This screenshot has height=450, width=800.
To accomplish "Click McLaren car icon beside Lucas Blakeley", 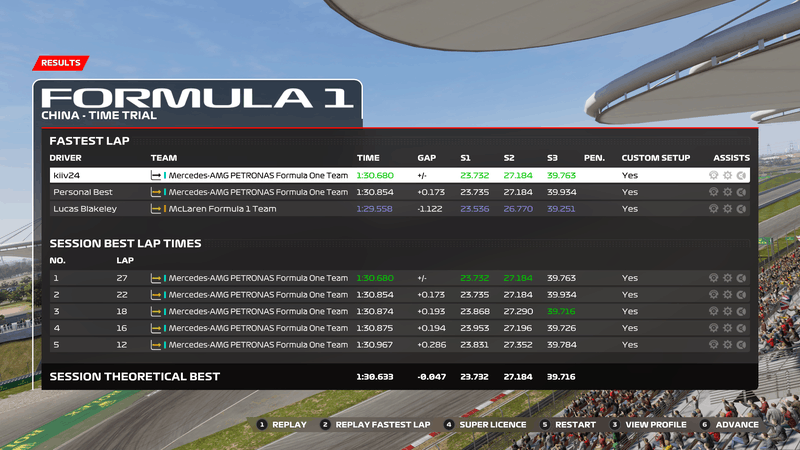I will coord(156,209).
